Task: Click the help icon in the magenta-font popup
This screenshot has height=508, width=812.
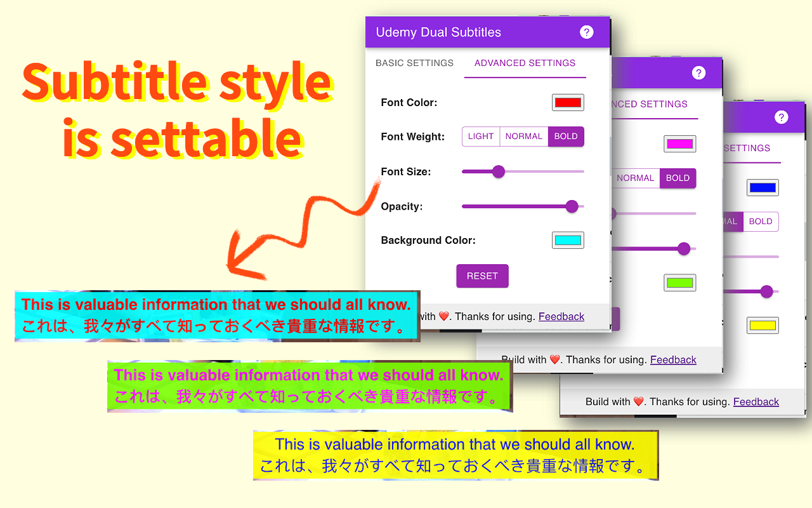Action: tap(698, 72)
